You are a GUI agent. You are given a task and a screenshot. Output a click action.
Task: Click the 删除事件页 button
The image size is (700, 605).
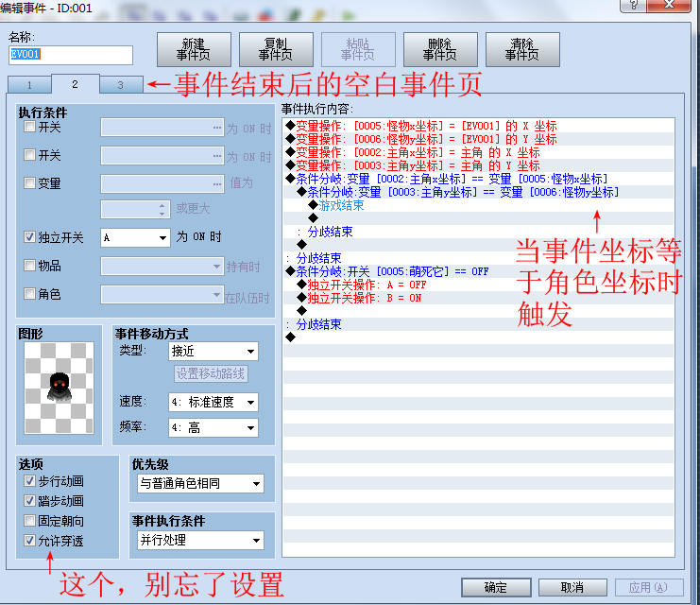click(440, 49)
